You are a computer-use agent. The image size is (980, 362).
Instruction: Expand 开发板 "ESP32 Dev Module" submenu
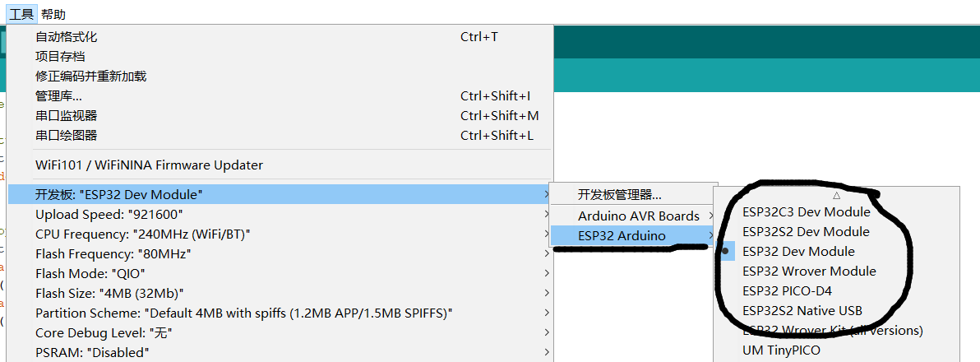point(280,194)
